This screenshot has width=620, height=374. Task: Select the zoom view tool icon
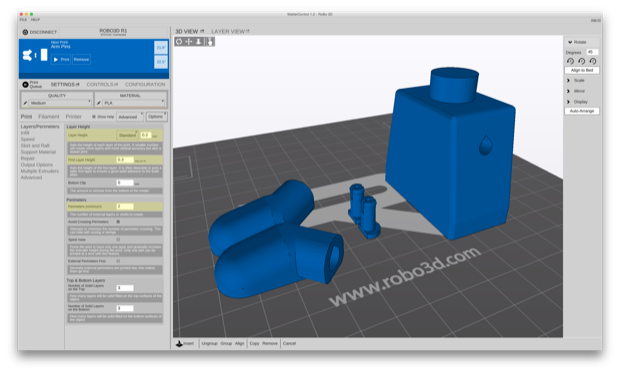198,42
